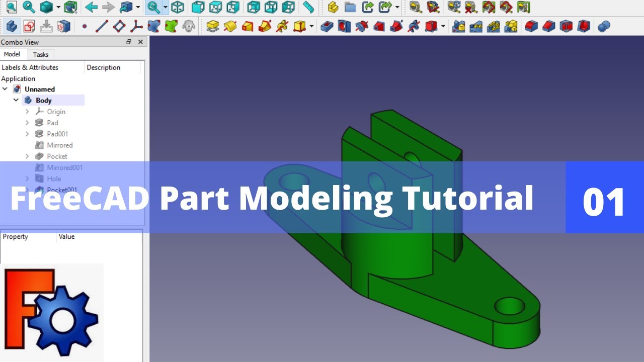Select the Hole tool
Image resolution: width=644 pixels, height=362 pixels.
point(344,26)
